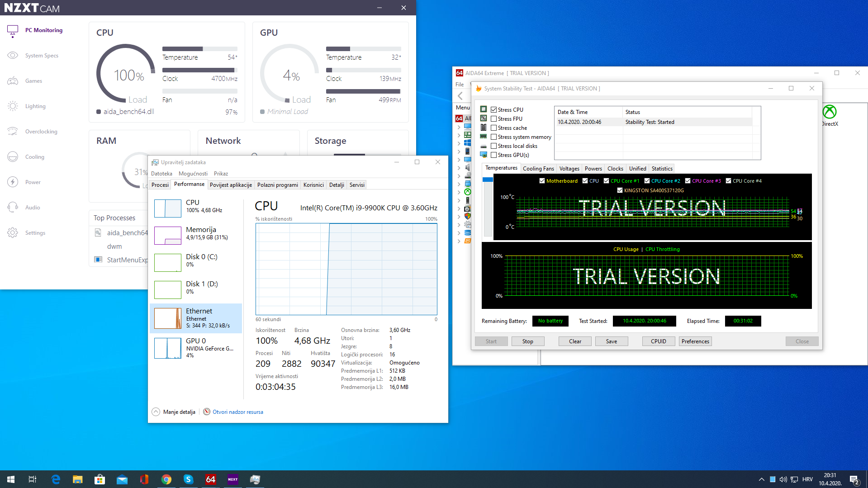Click Save button in stability test

click(612, 341)
